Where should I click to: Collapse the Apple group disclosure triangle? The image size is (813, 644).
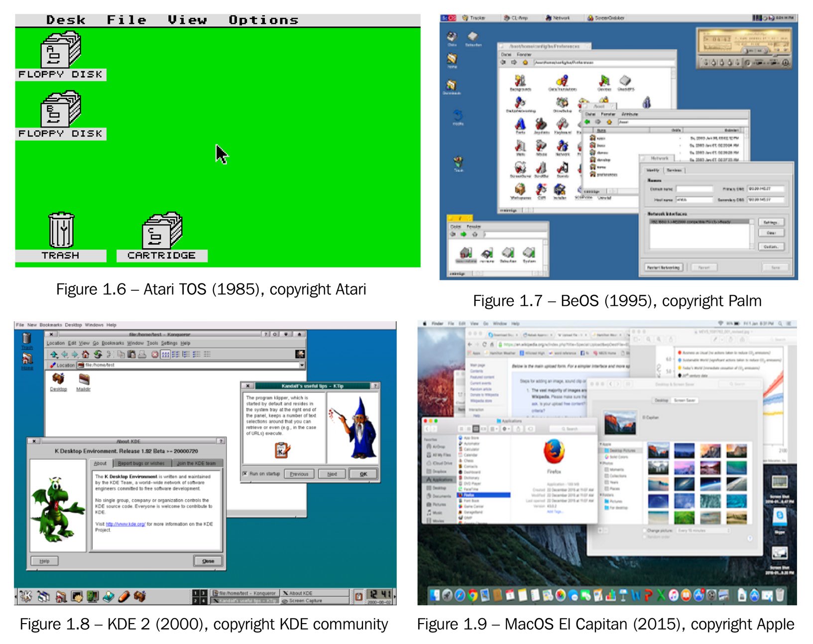click(601, 444)
